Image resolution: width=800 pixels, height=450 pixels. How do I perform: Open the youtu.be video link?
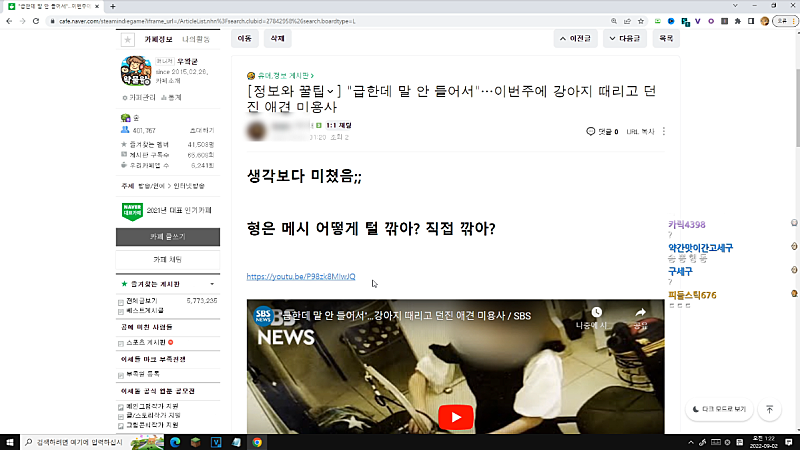pos(301,277)
